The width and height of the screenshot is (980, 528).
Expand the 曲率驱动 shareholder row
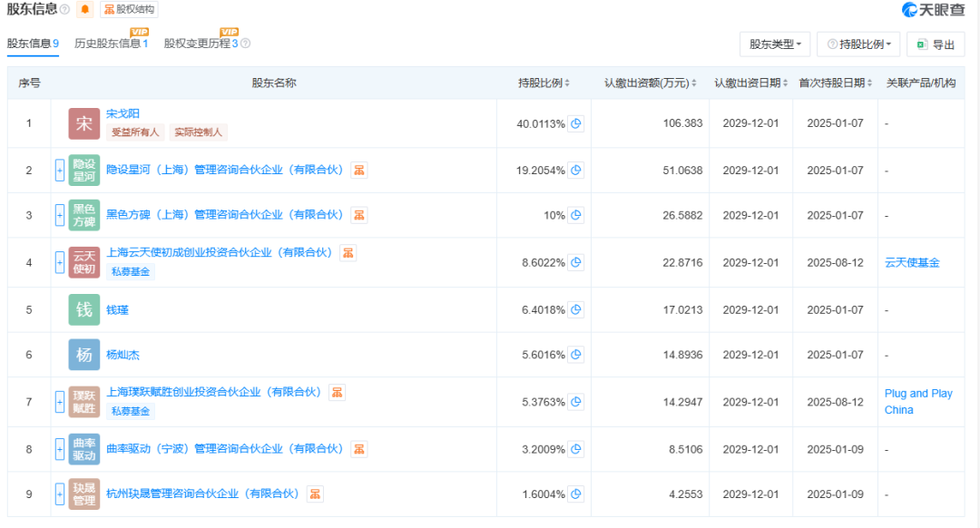click(x=59, y=449)
